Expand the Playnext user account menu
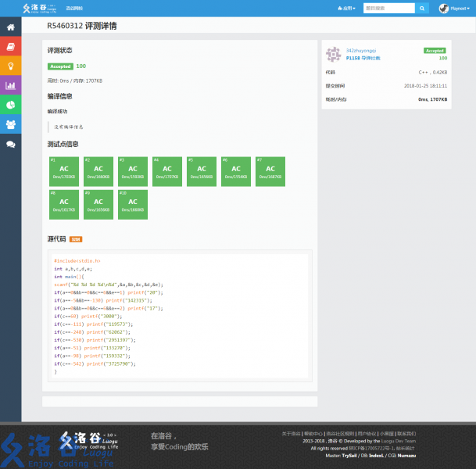Viewport: 476px width, 469px height. 454,9
